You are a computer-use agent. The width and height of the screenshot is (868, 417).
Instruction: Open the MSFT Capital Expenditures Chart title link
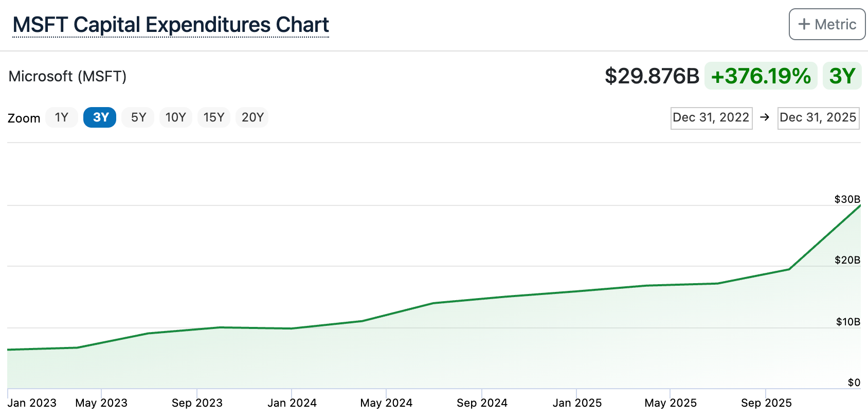[x=171, y=25]
